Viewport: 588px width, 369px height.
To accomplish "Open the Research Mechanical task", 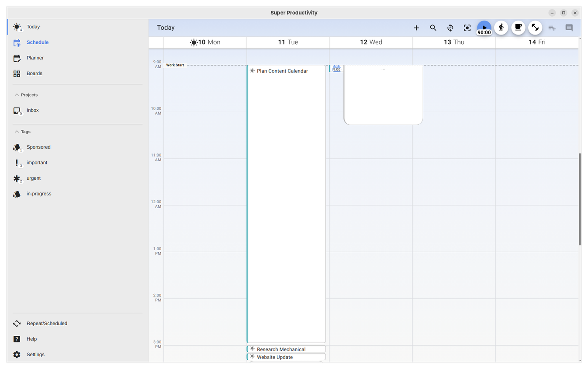I will (x=286, y=349).
